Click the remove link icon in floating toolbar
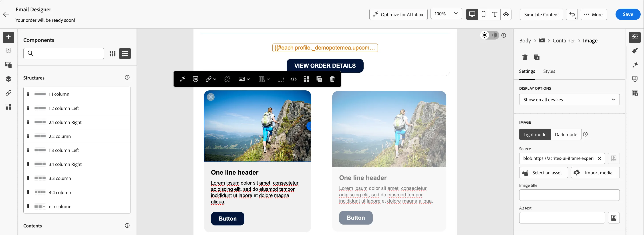644x235 pixels. 227,79
